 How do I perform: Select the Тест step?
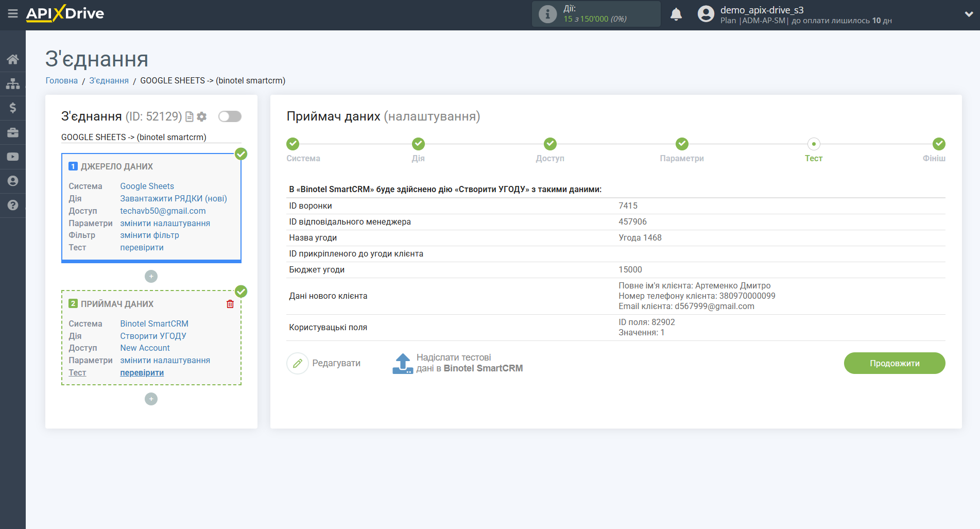[x=814, y=144]
